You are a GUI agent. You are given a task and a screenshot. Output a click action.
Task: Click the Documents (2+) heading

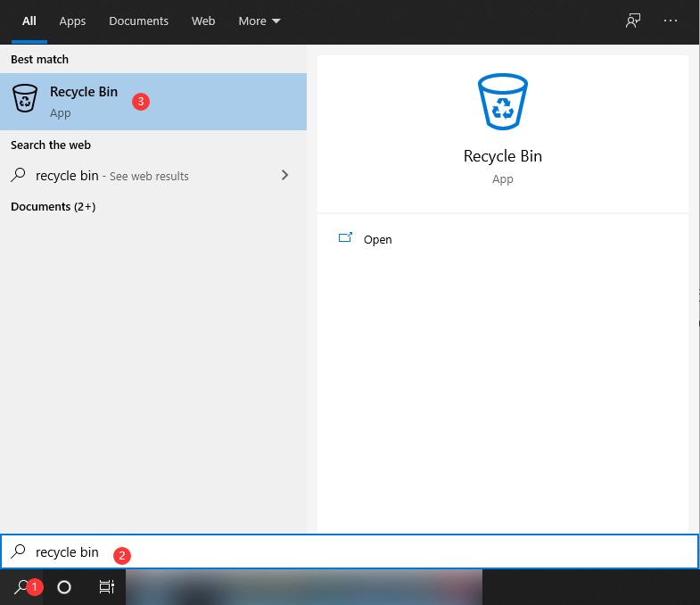coord(54,206)
